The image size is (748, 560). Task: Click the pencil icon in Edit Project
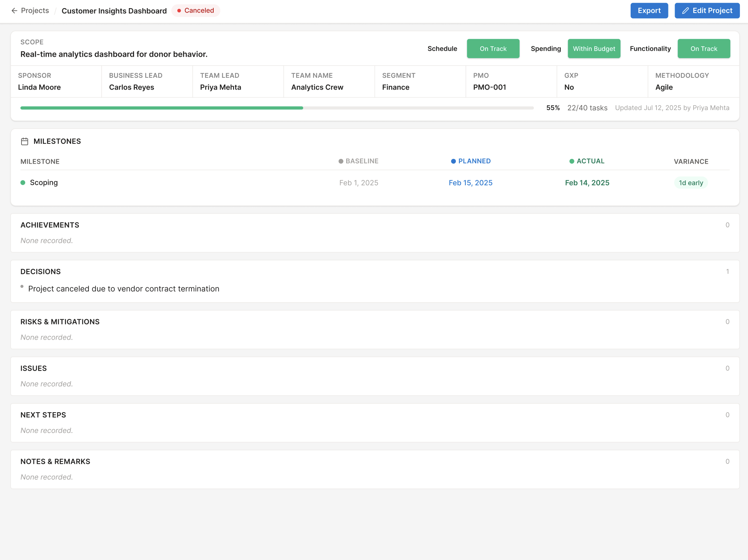click(x=685, y=11)
